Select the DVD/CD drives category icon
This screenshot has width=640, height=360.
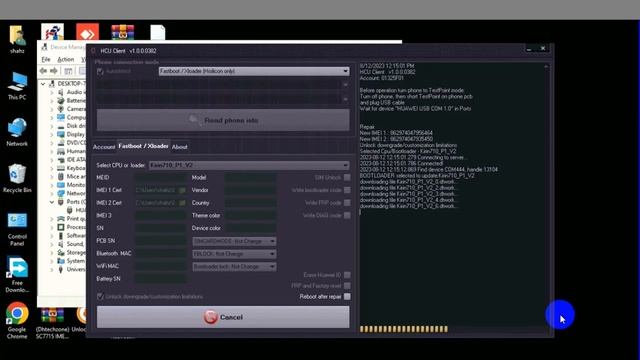coord(61,143)
